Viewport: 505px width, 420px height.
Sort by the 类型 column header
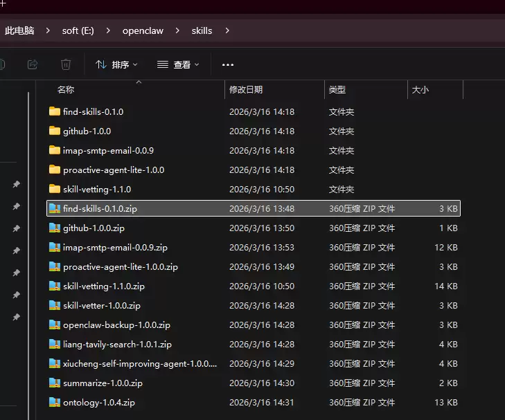337,90
